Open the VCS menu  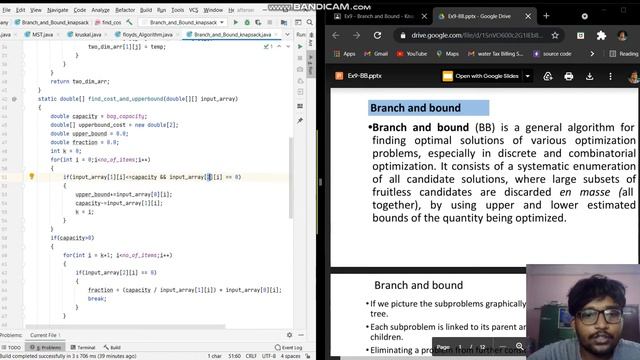pyautogui.click(x=193, y=10)
